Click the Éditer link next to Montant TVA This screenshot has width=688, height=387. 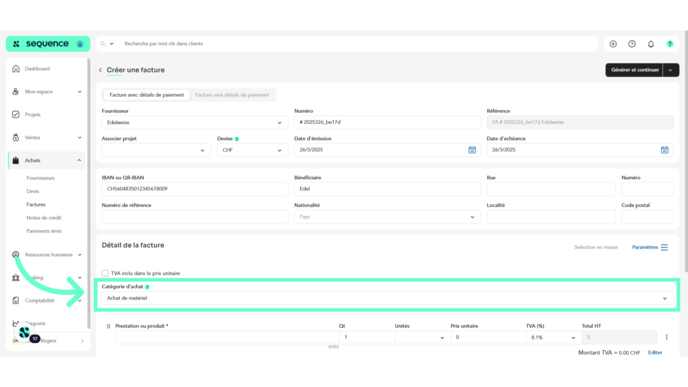[x=655, y=353]
